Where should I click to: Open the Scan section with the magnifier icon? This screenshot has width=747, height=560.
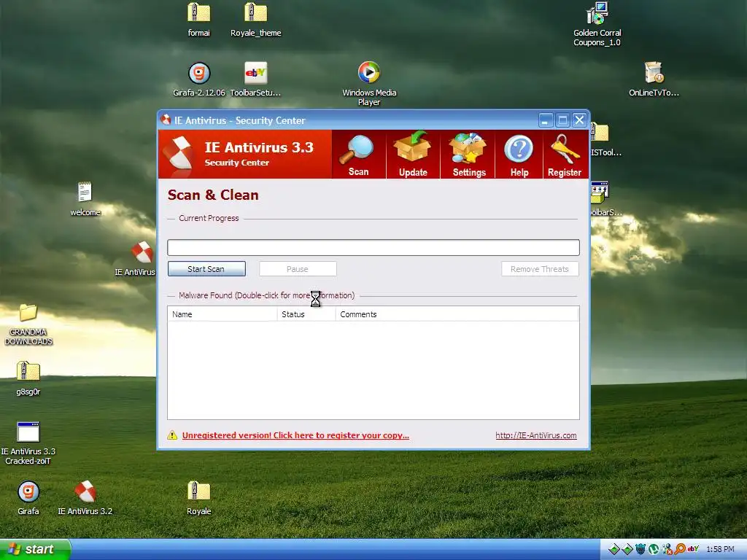pos(358,155)
